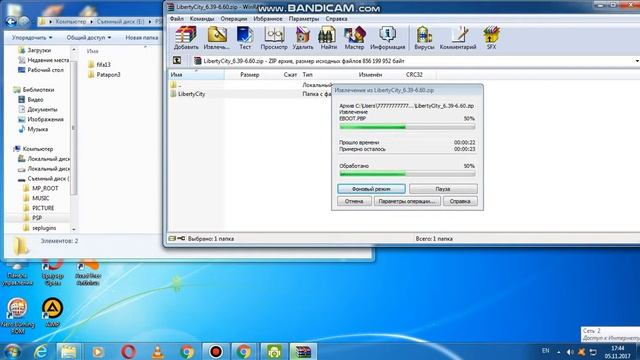Open the Мастер (Wizard) toolbar icon
Image resolution: width=640 pixels, height=360 pixels.
[x=354, y=38]
